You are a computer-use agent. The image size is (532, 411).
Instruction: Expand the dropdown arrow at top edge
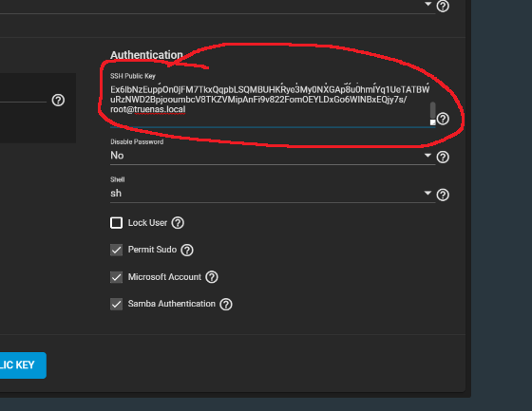[427, 4]
